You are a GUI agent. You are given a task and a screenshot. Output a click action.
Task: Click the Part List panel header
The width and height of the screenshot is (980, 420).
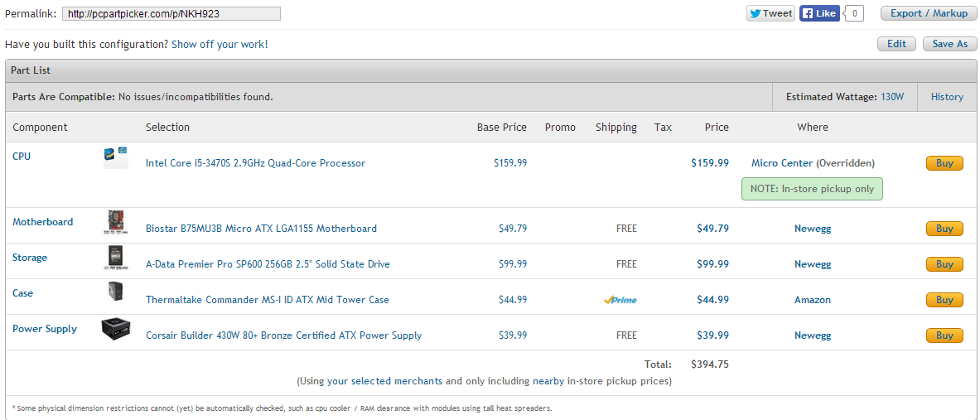[x=490, y=70]
